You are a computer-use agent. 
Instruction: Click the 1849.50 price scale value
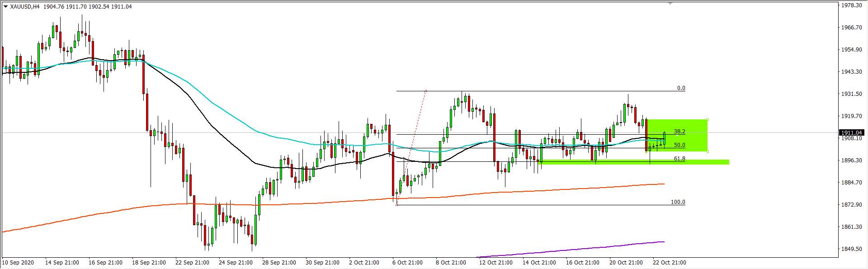tap(852, 249)
